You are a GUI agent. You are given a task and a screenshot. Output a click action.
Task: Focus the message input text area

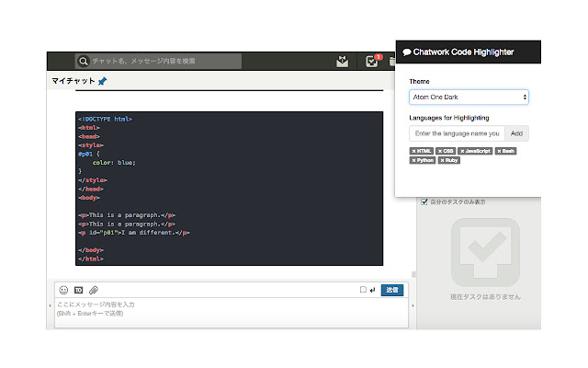pos(232,313)
